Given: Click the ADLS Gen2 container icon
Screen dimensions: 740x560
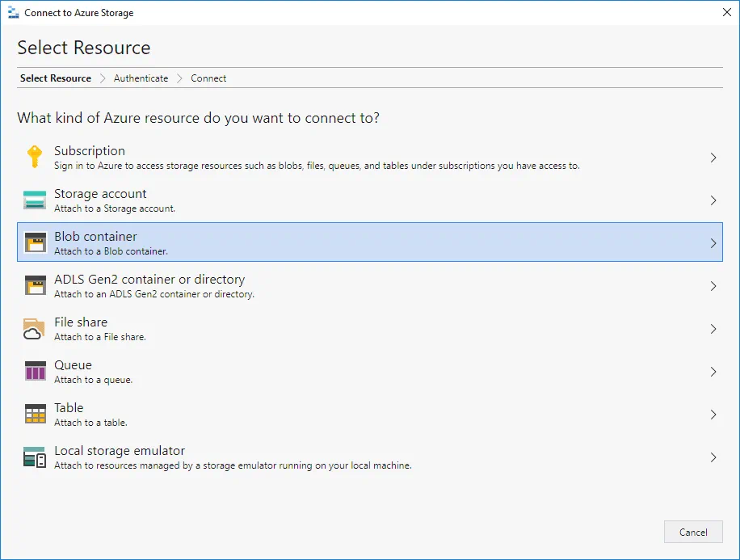Looking at the screenshot, I should pos(35,286).
